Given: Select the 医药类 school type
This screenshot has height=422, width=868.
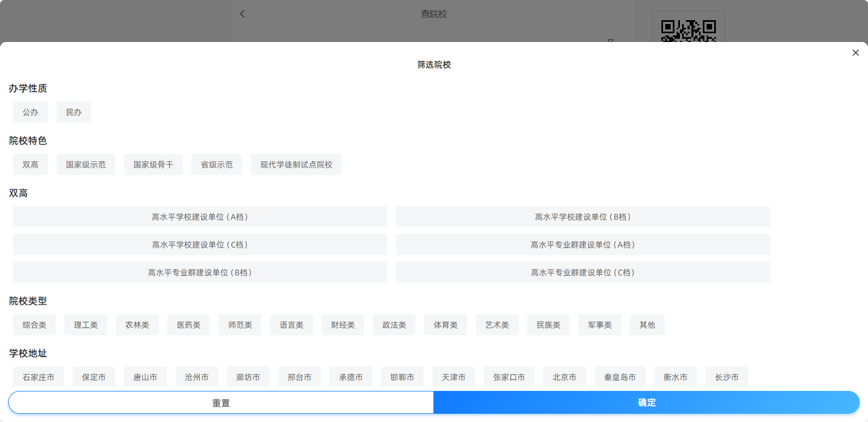Looking at the screenshot, I should click(x=189, y=325).
